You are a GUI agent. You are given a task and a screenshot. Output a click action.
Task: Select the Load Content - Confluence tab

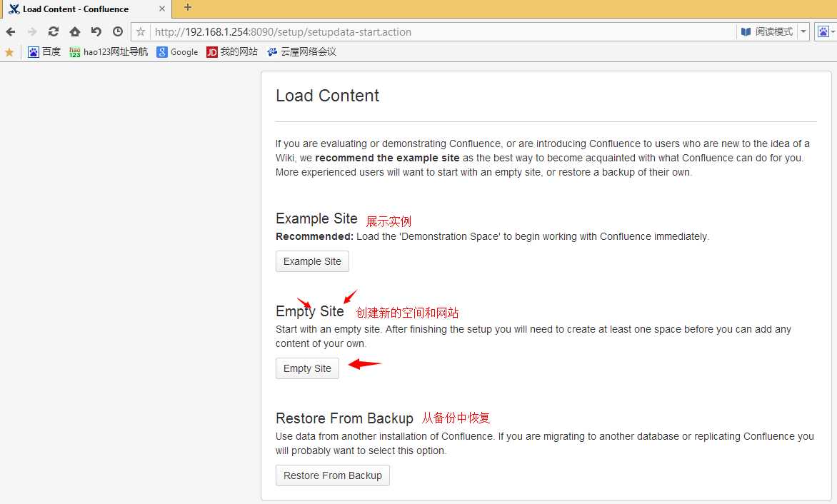(x=86, y=9)
